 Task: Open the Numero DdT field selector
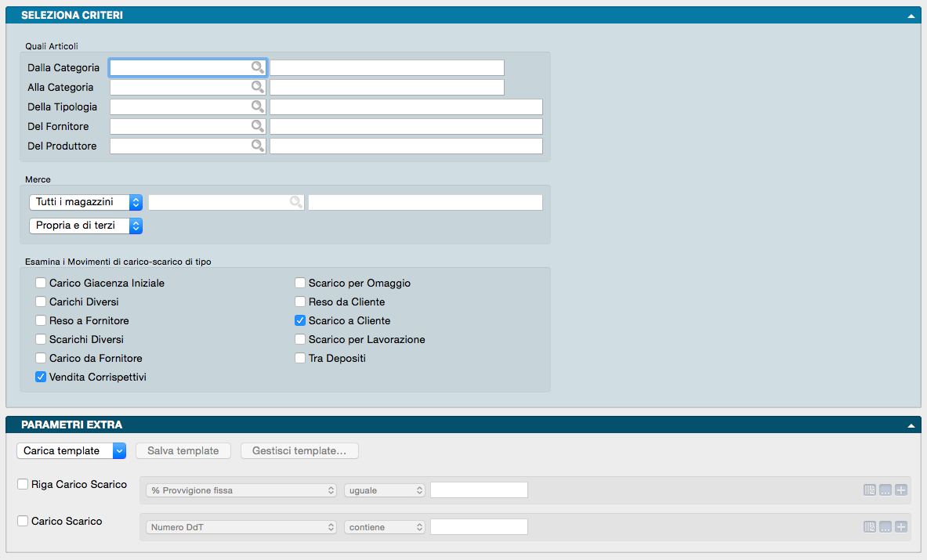pyautogui.click(x=241, y=527)
